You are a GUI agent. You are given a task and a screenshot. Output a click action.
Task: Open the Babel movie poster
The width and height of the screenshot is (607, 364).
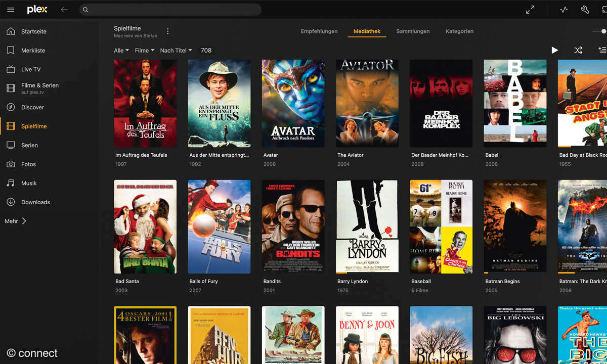pos(515,104)
